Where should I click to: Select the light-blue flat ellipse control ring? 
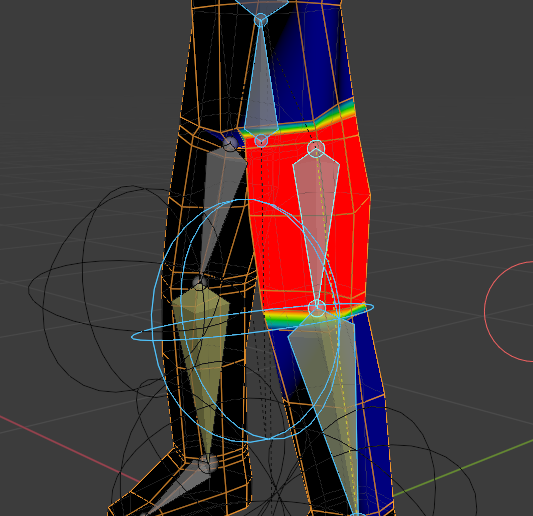[x=252, y=322]
